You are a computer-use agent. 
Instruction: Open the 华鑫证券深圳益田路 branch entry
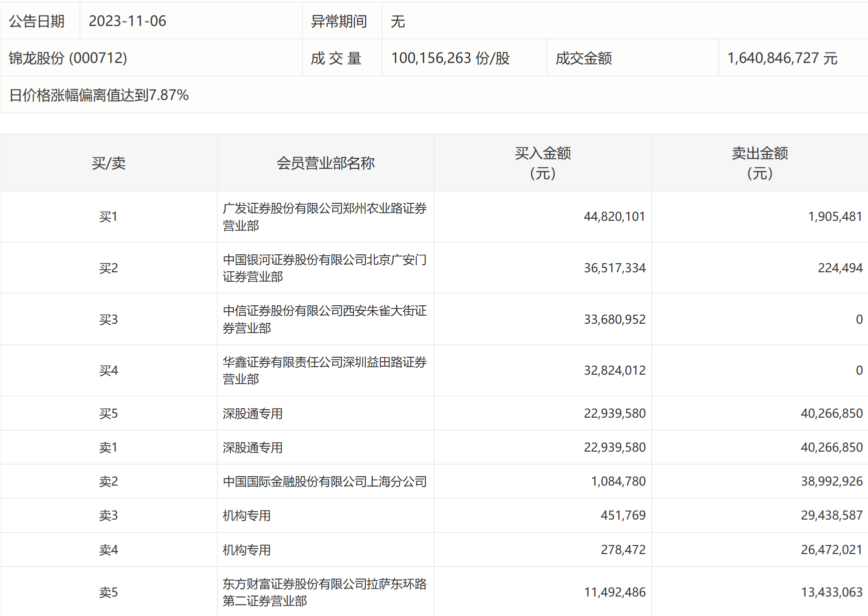point(324,370)
